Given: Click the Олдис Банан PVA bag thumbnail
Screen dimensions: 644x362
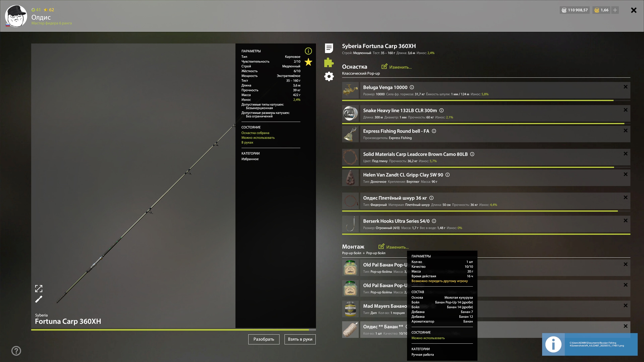Looking at the screenshot, I should pos(350,330).
